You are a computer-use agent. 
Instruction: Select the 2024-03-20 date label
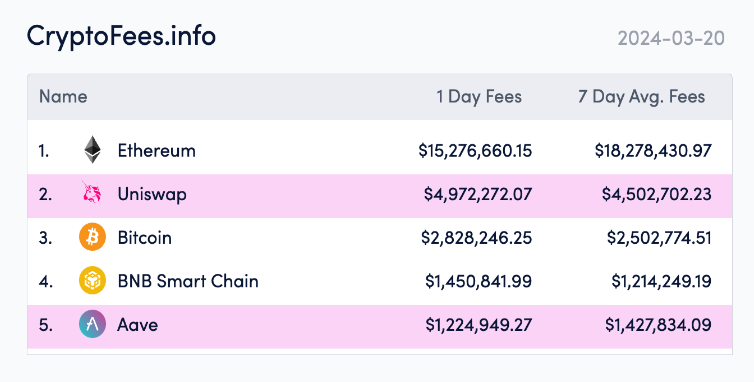point(671,38)
